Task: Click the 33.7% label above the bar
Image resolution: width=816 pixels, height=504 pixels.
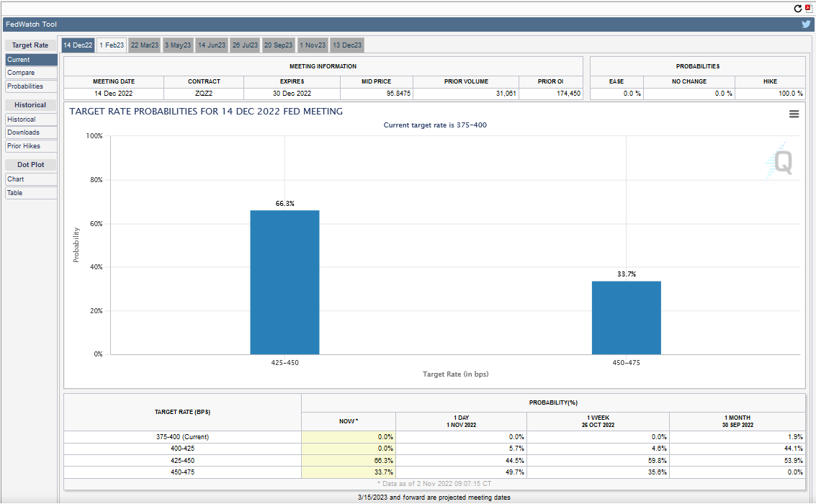Action: [627, 274]
